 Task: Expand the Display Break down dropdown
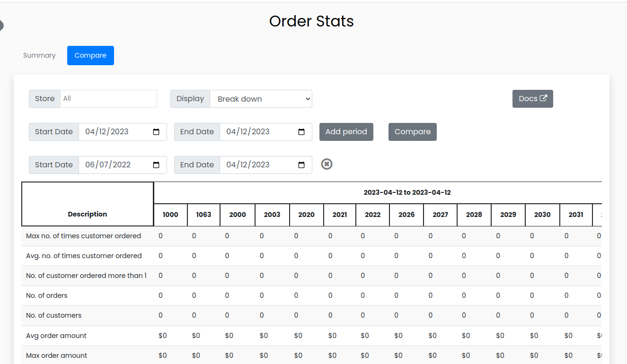point(261,99)
